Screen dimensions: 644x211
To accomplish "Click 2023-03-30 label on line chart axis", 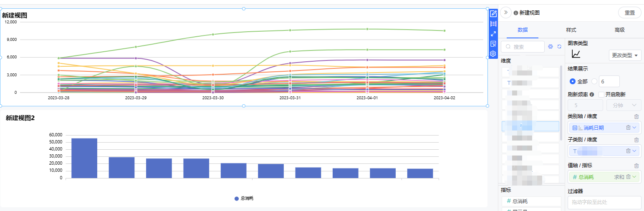I will [213, 98].
